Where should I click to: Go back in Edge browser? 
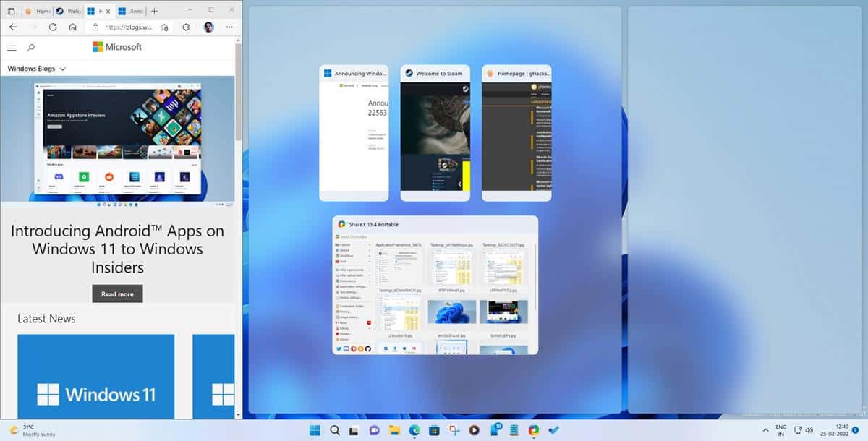pyautogui.click(x=12, y=27)
